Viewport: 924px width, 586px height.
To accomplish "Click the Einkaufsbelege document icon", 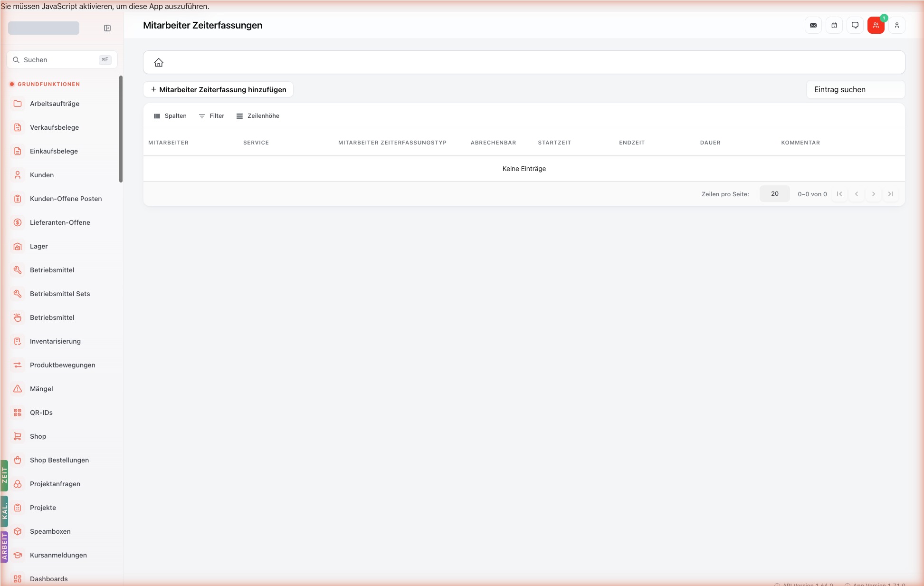I will 18,151.
